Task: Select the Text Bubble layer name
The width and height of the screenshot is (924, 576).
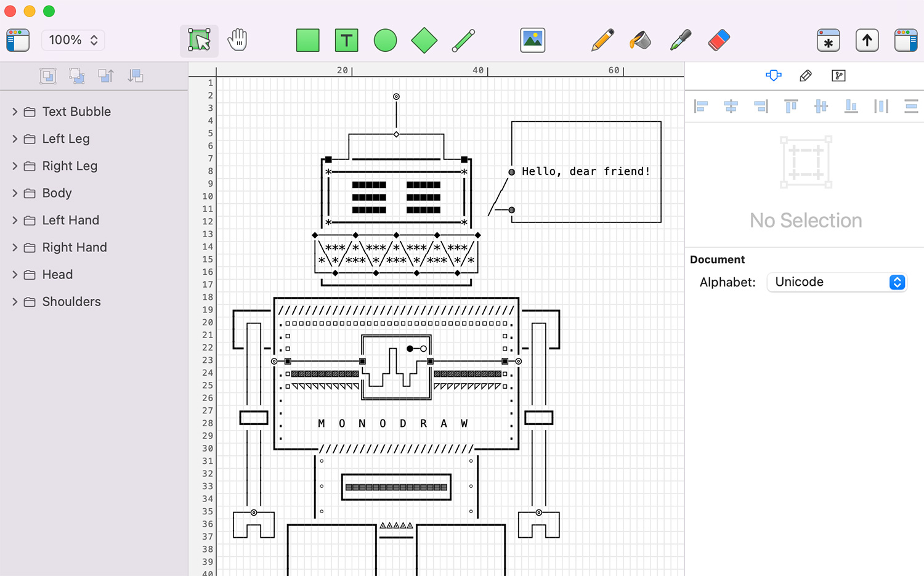Action: tap(76, 112)
